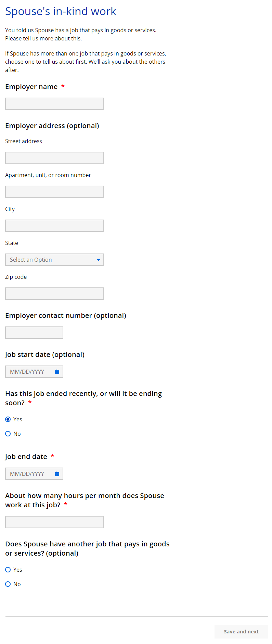The height and width of the screenshot is (644, 272).
Task: Click the Apartment, unit, or room number field
Action: point(54,192)
